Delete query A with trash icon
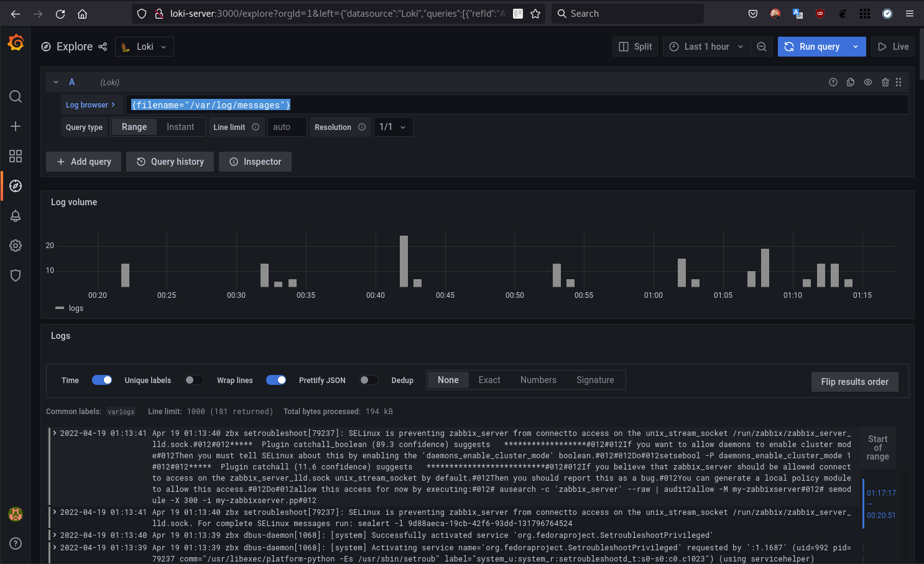 coord(885,82)
